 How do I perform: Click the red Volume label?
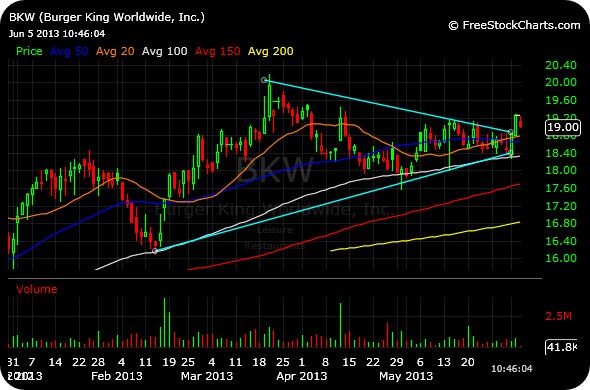36,289
